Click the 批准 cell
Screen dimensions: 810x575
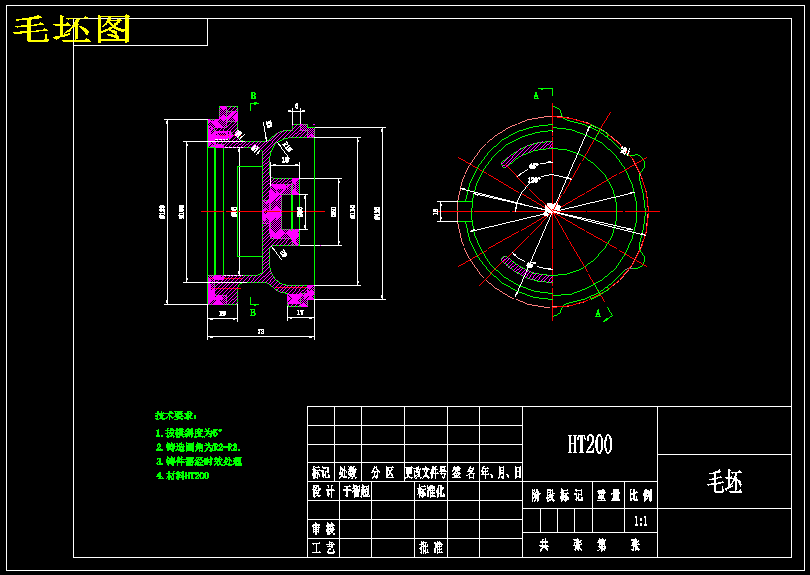(x=431, y=547)
